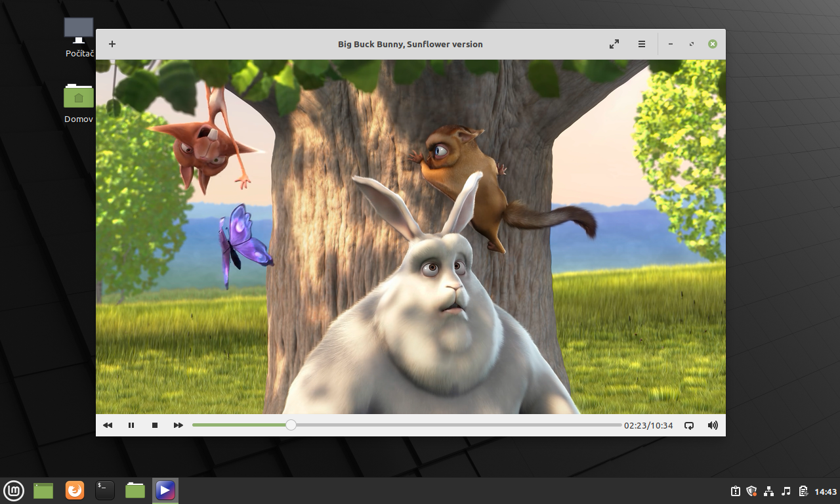Open Počítač from the desktop

point(78,33)
